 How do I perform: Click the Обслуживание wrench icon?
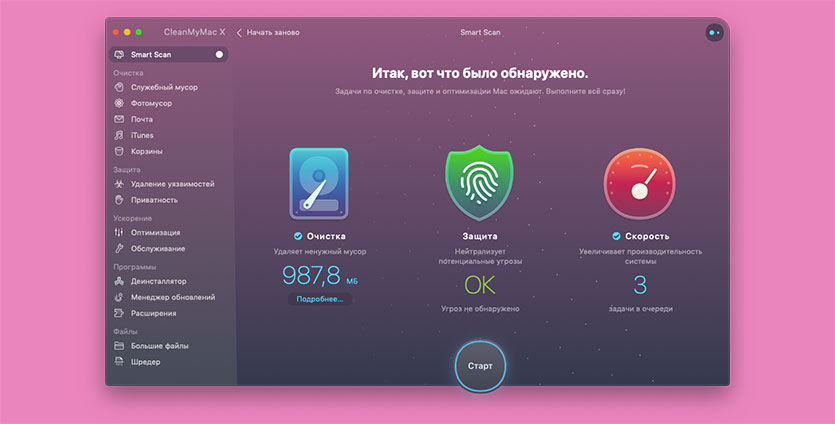pos(119,248)
